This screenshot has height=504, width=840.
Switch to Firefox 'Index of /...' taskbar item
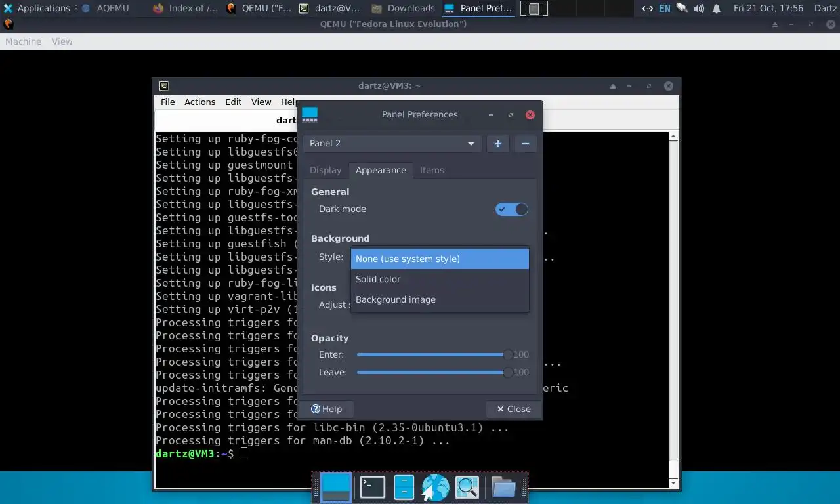[185, 9]
